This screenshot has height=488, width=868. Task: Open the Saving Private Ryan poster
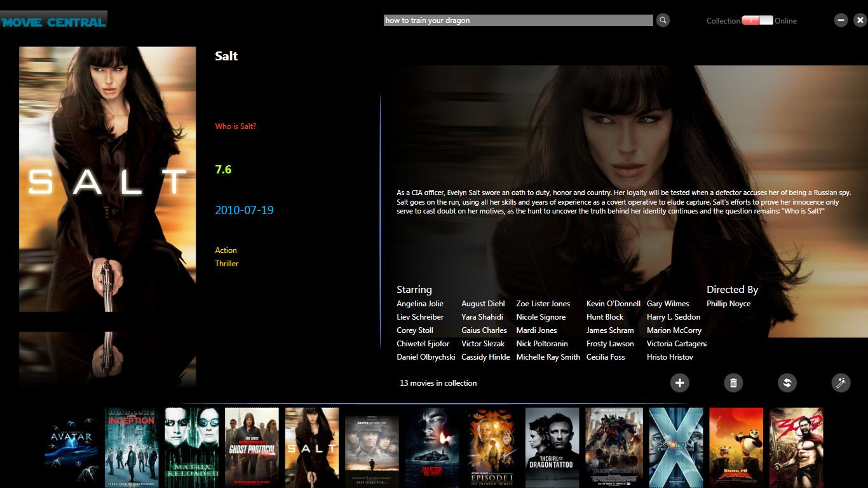[x=372, y=451]
